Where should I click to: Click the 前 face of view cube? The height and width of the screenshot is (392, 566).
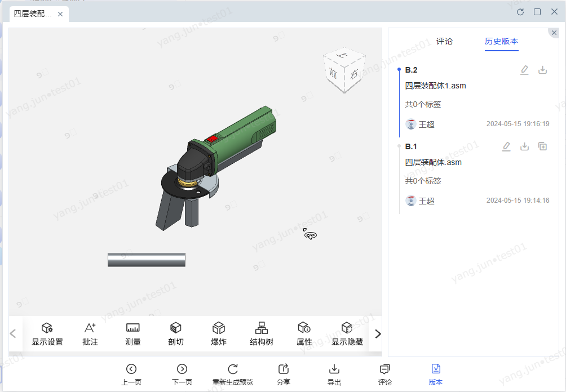tap(333, 74)
